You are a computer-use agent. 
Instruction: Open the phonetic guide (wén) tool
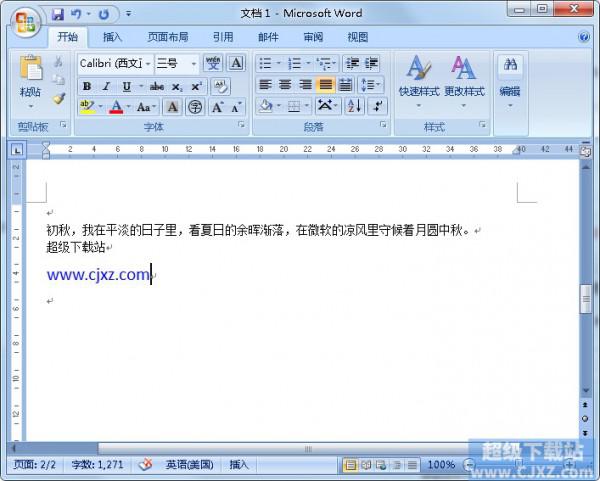213,63
